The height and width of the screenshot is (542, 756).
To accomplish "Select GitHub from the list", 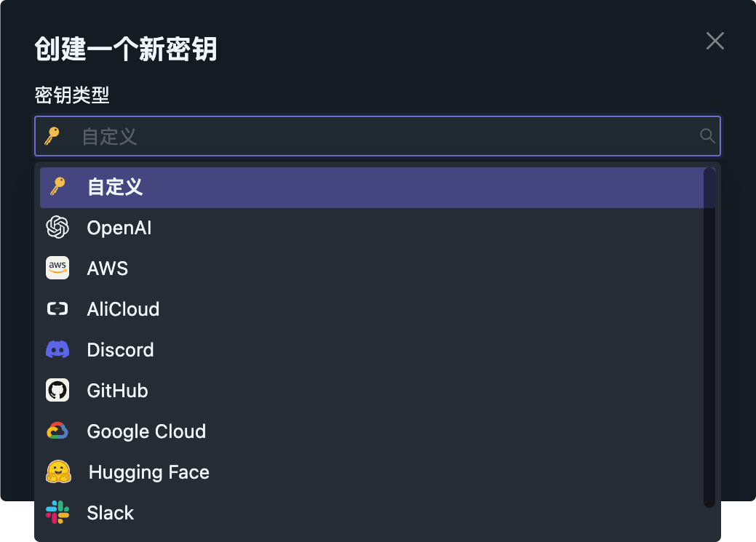I will 117,391.
